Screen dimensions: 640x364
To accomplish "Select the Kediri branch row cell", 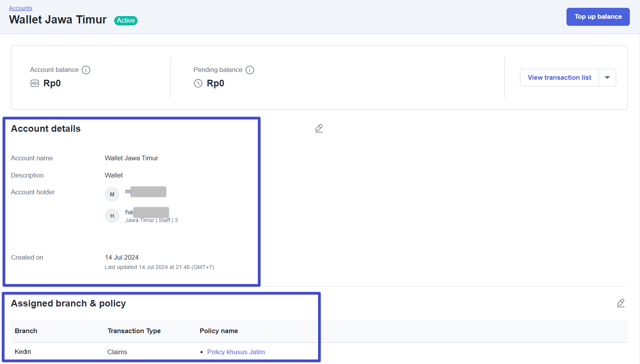I will coord(23,352).
